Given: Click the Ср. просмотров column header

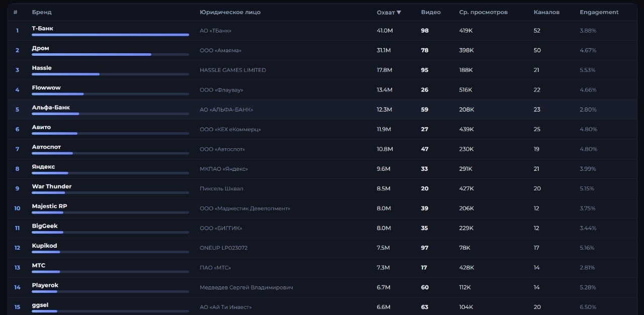Looking at the screenshot, I should point(483,12).
